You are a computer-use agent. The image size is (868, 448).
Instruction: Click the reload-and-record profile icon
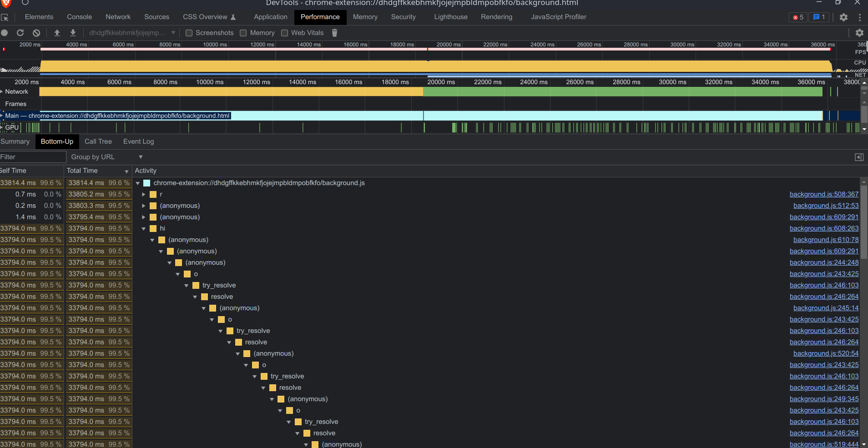20,33
